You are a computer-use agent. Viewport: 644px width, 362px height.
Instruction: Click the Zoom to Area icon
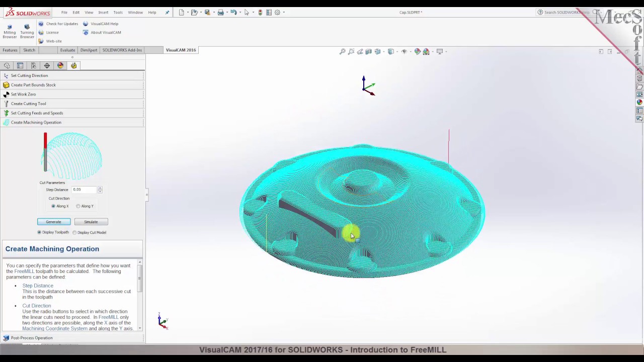[x=351, y=51]
